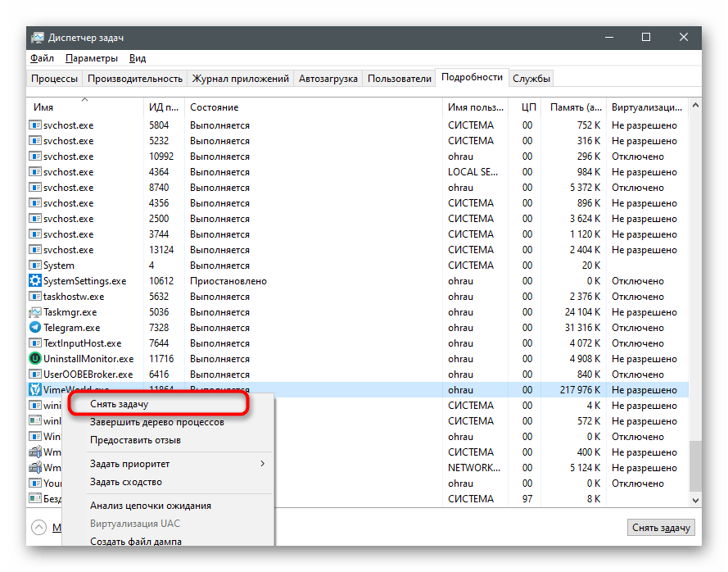Screen dimensions: 728x572
Task: Open the Журнал приложений tab
Action: [x=241, y=79]
